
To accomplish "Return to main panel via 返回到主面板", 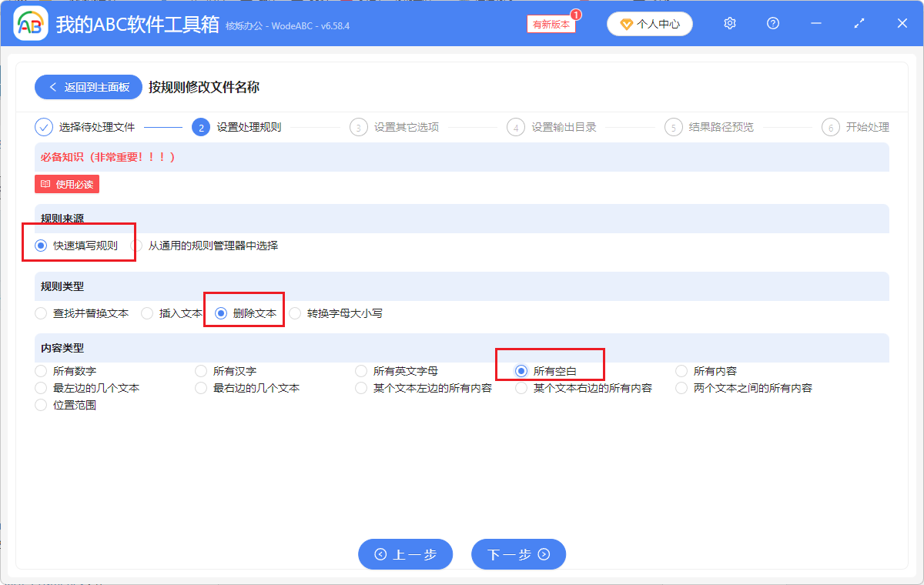I will click(88, 86).
